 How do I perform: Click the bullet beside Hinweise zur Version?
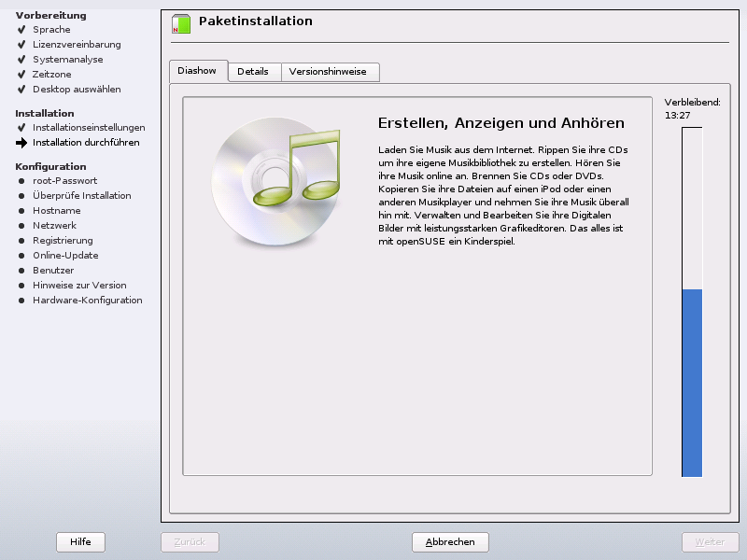click(x=21, y=286)
